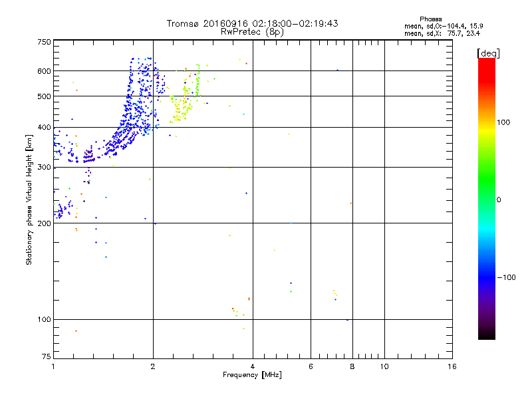Click the y-axis tick label '600'
The height and width of the screenshot is (399, 532).
coord(44,71)
